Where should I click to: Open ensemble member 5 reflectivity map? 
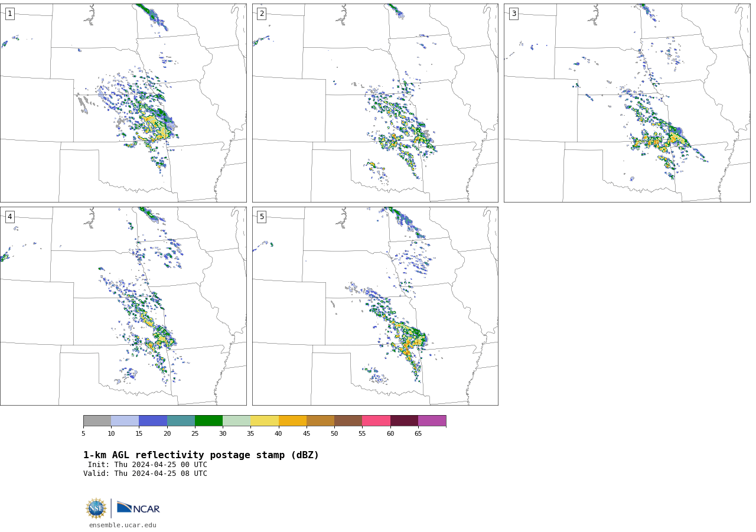click(375, 306)
